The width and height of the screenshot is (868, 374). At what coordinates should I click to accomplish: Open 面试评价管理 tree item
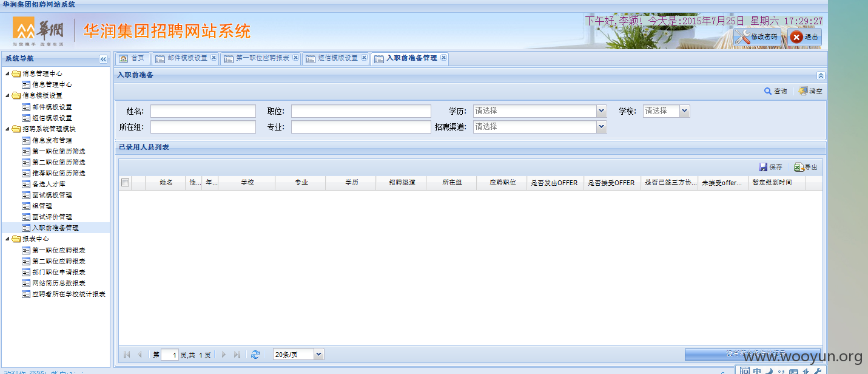52,217
